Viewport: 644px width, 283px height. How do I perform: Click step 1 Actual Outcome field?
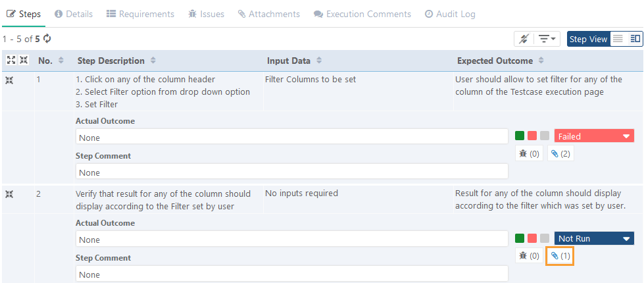click(x=291, y=137)
